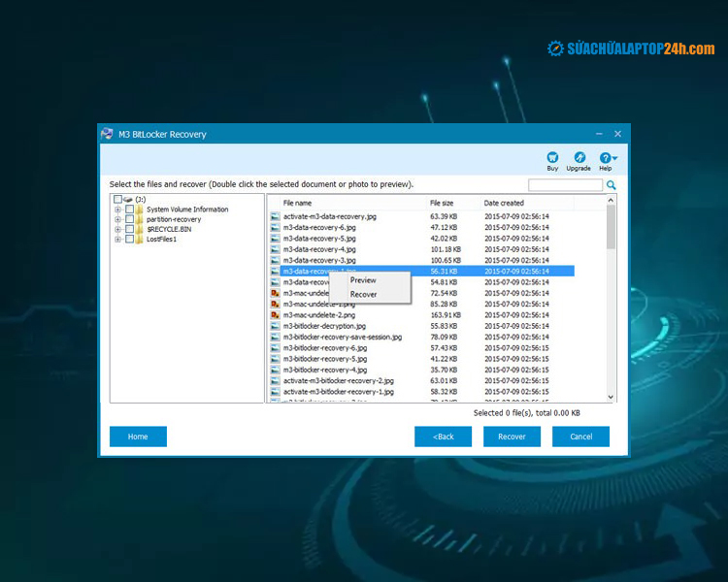Click the <Back button
The height and width of the screenshot is (582, 728).
click(x=443, y=436)
